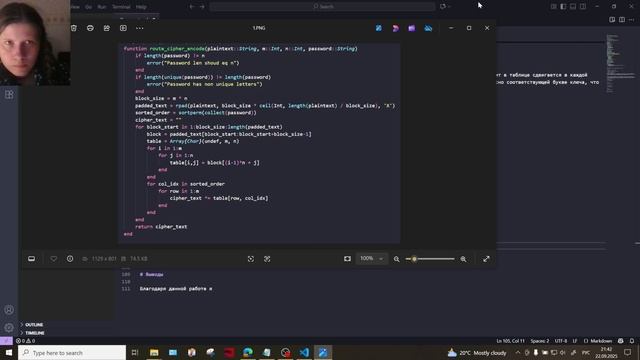Switch to VS Code from taskbar
This screenshot has width=640, height=360.
pyautogui.click(x=304, y=353)
